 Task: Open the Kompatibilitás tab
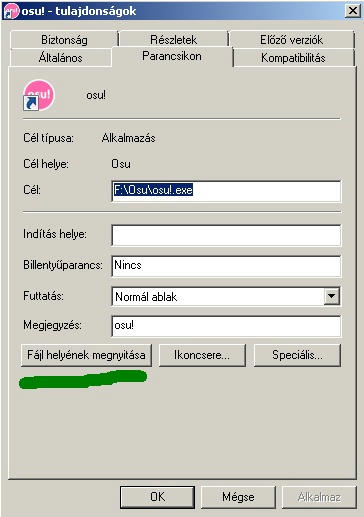(x=293, y=58)
